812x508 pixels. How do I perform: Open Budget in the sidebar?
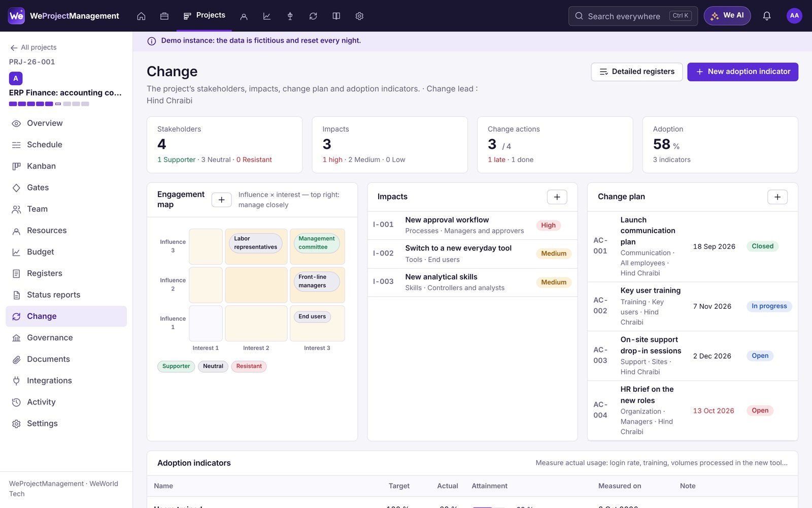(66, 252)
